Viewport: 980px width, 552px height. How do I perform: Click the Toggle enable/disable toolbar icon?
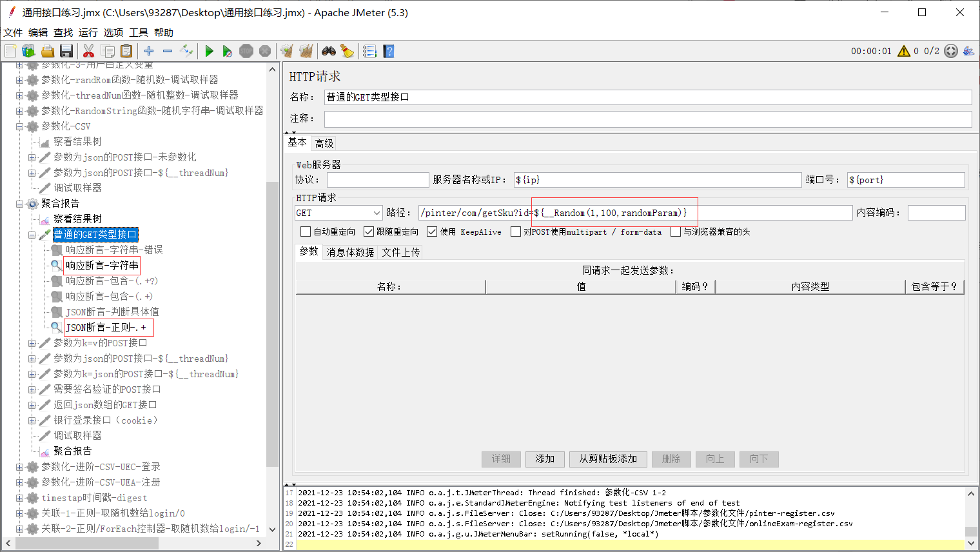pyautogui.click(x=186, y=51)
